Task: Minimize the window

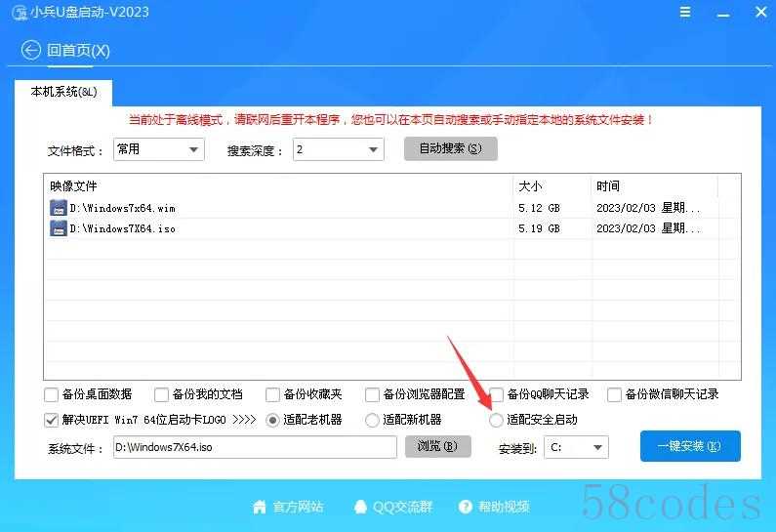Action: click(x=723, y=14)
